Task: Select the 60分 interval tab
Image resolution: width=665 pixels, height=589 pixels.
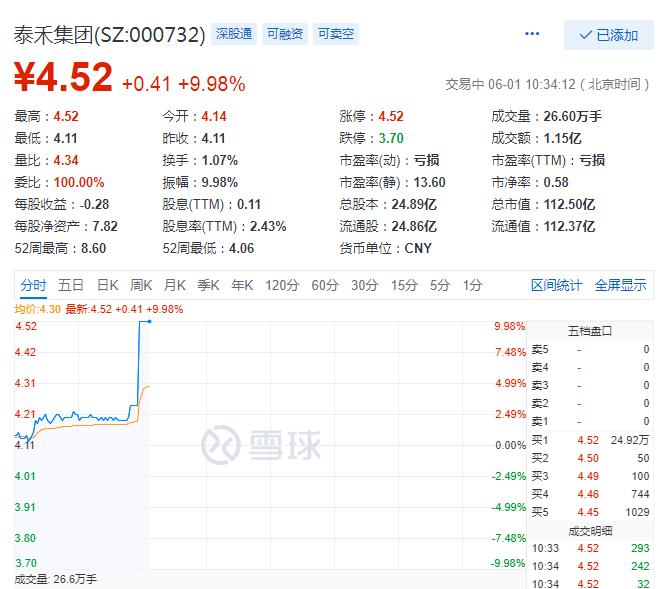Action: [325, 285]
